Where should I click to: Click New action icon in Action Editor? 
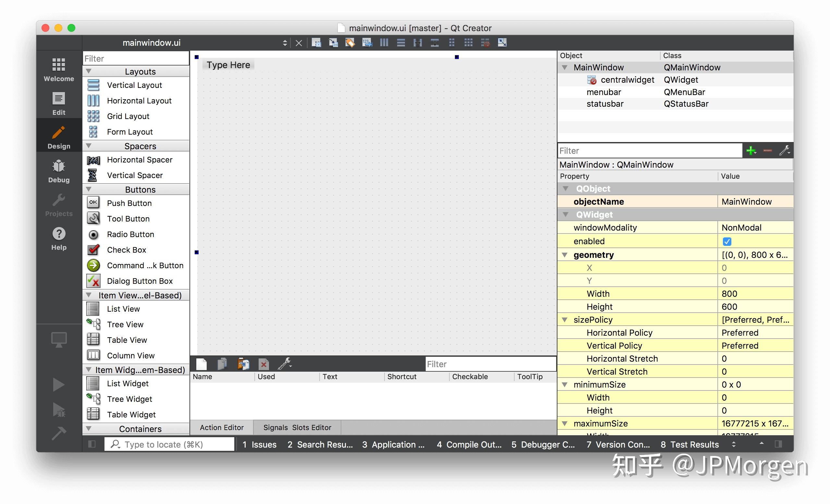pyautogui.click(x=201, y=364)
